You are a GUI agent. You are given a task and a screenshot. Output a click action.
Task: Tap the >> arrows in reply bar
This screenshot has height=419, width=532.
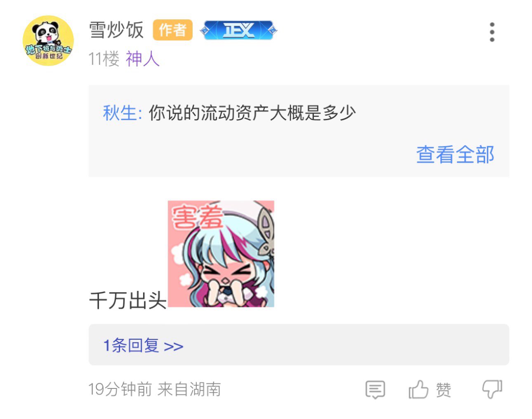tap(174, 346)
